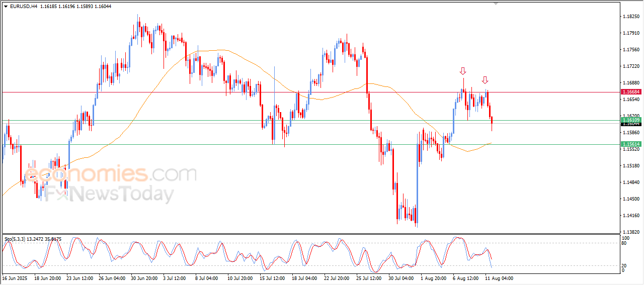Screen dimensions: 644x285
Task: Click the 1.15180 price axis value
Action: (x=631, y=166)
